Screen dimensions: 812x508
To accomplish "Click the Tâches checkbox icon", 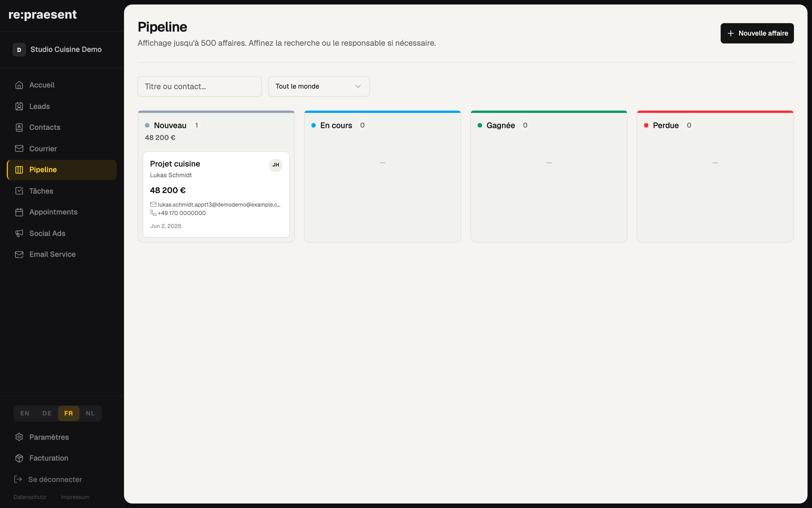I will 19,191.
